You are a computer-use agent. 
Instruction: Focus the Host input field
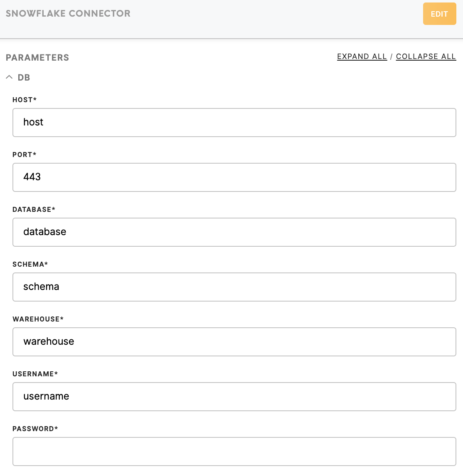pyautogui.click(x=234, y=123)
